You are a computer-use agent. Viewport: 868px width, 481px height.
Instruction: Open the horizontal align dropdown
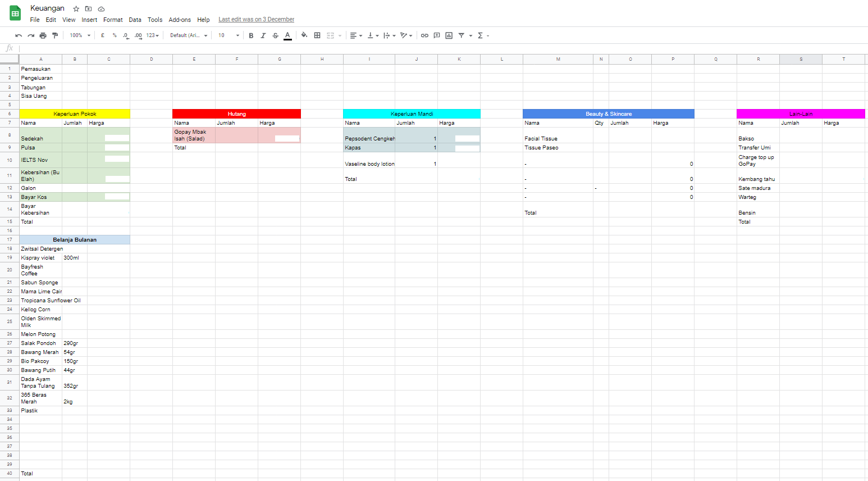[x=356, y=35]
